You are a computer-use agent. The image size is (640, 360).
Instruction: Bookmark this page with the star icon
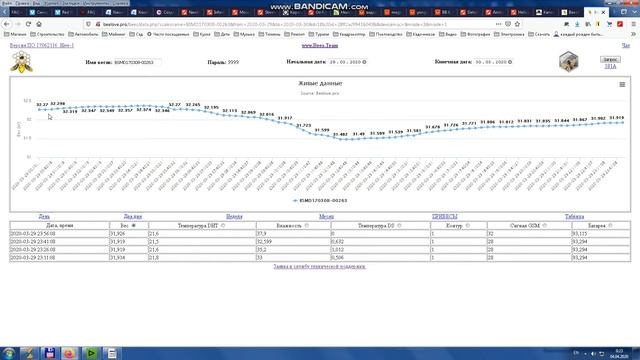pos(517,24)
